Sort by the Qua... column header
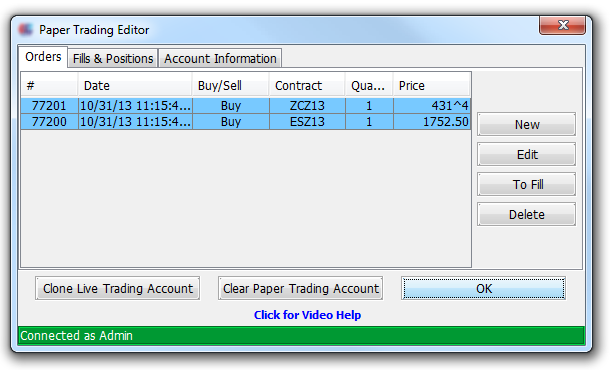The image size is (613, 370). (369, 85)
